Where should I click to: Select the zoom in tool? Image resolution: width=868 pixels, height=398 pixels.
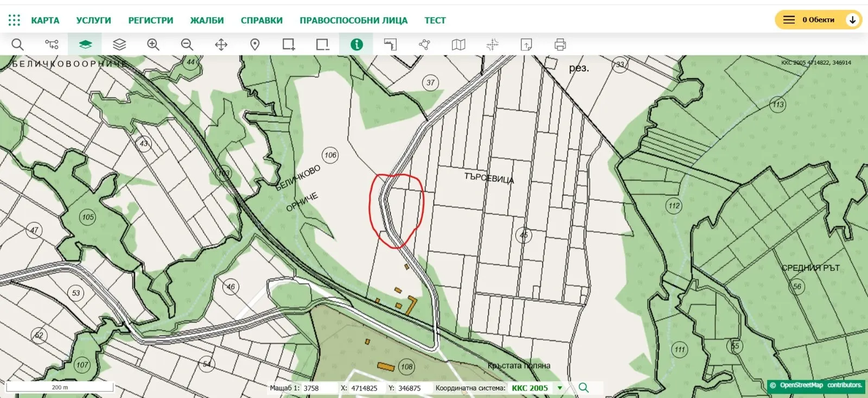[x=153, y=45]
